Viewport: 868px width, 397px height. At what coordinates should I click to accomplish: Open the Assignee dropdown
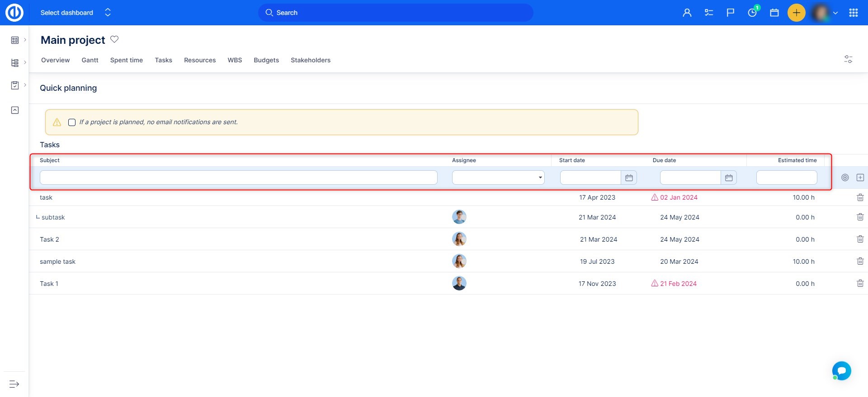pos(498,177)
